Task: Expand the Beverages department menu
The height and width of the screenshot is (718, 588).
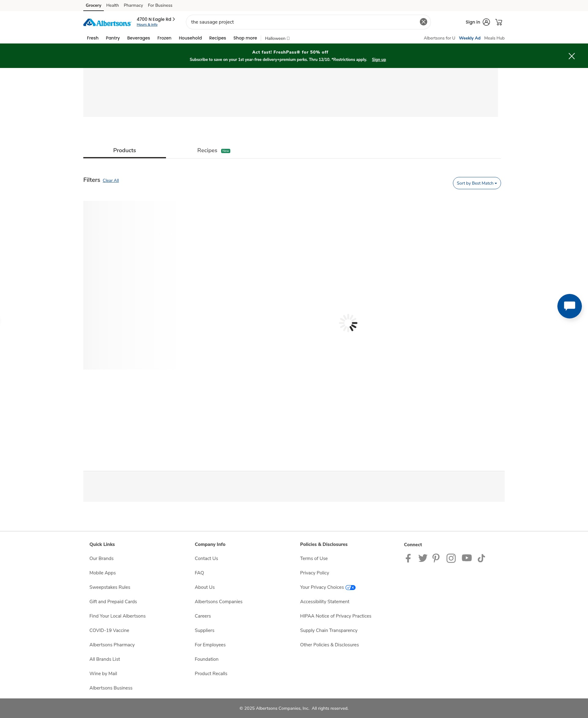Action: click(x=138, y=38)
